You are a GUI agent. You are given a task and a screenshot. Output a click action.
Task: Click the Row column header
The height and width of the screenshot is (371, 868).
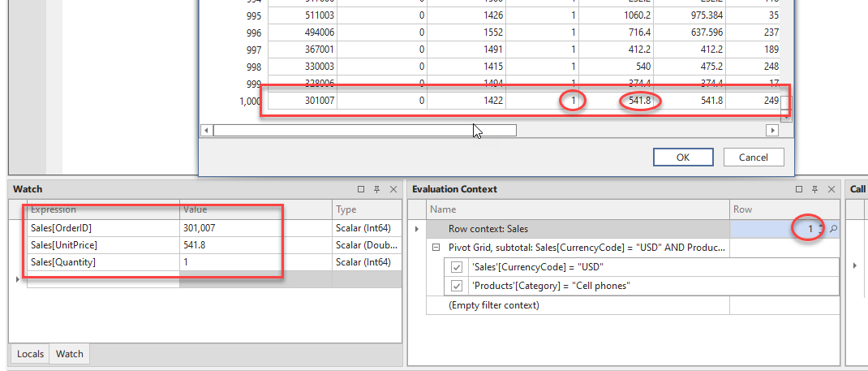(x=784, y=210)
